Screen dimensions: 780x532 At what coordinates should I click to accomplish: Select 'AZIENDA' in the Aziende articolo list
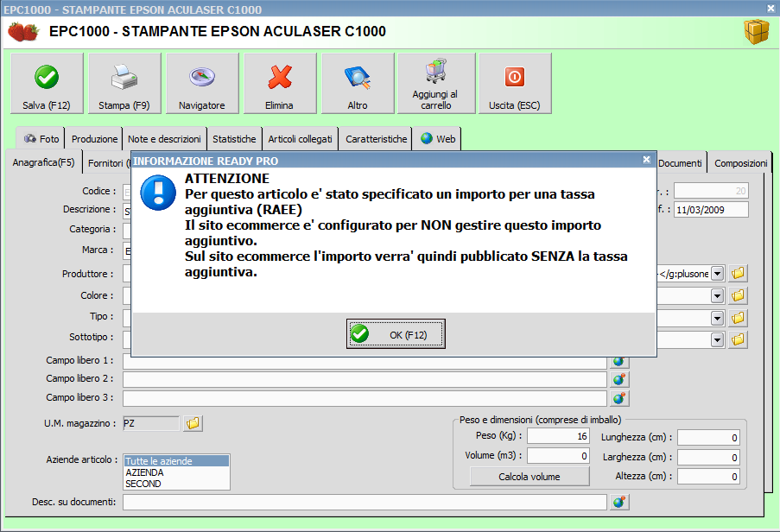176,472
